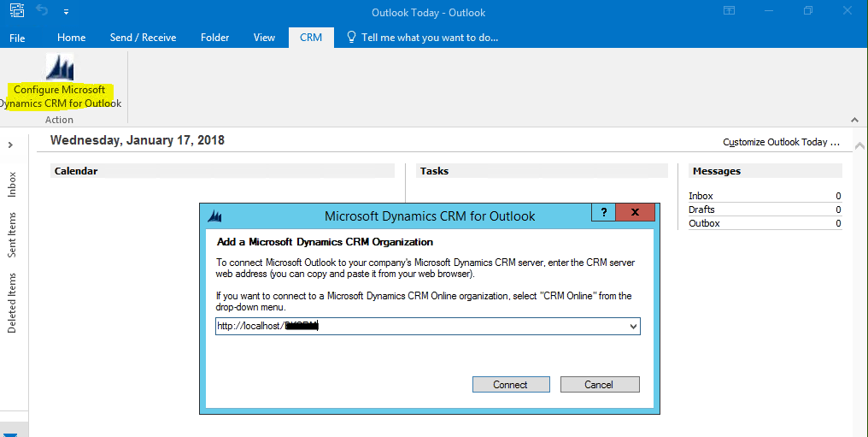
Task: Click the help question mark in CRM dialog
Action: pyautogui.click(x=603, y=212)
